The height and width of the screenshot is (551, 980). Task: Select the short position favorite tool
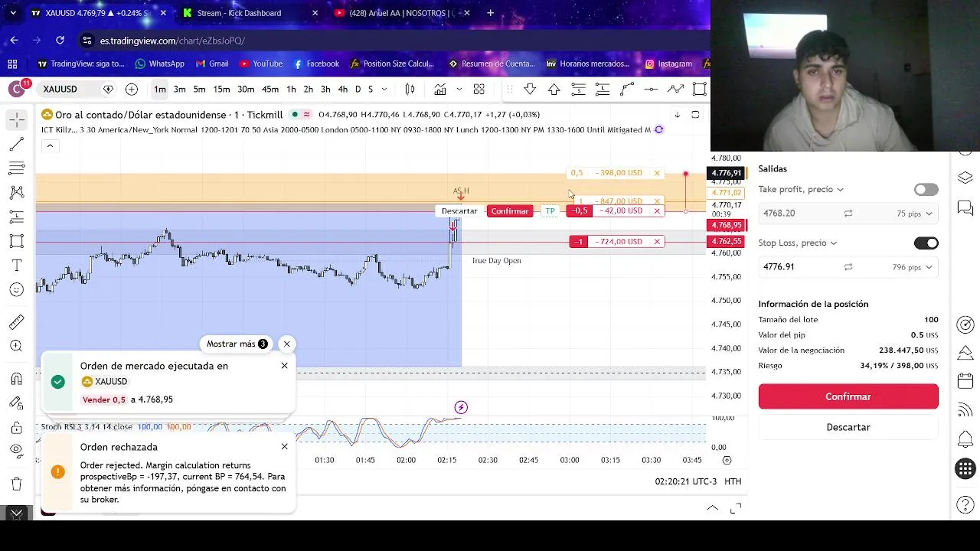[x=578, y=90]
